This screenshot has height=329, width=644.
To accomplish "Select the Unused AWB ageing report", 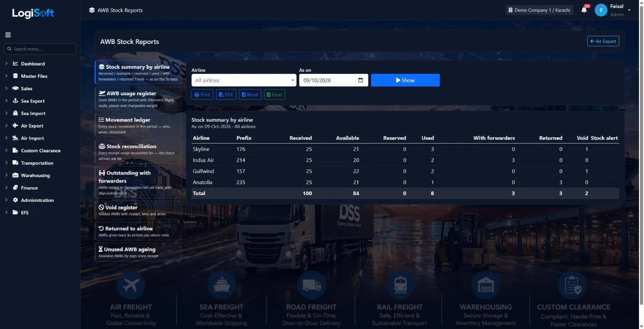I will click(138, 252).
